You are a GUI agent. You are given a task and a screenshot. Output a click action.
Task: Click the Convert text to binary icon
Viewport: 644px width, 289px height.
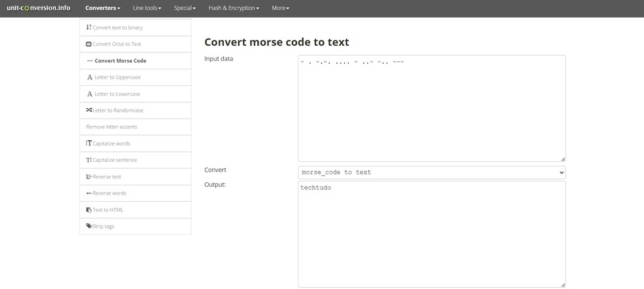89,28
